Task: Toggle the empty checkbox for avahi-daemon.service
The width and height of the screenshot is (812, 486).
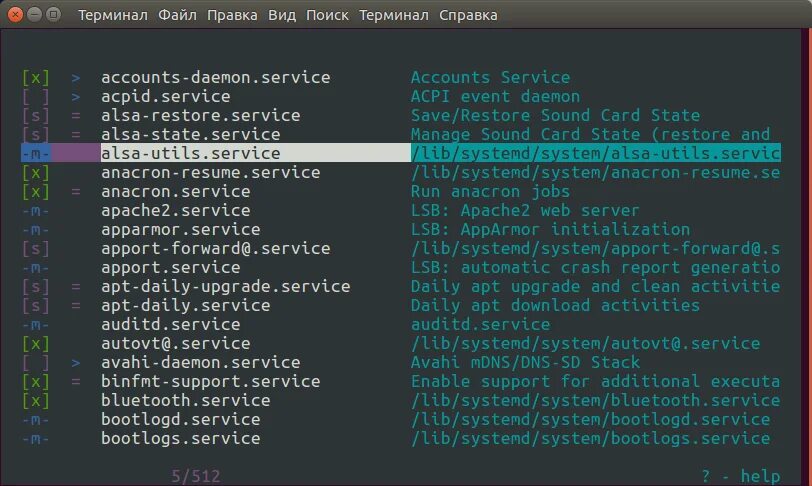Action: coord(36,363)
